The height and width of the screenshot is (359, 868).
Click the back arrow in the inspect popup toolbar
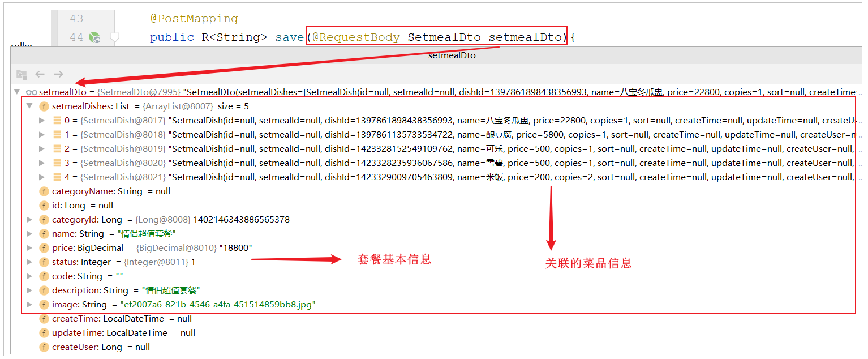(40, 74)
